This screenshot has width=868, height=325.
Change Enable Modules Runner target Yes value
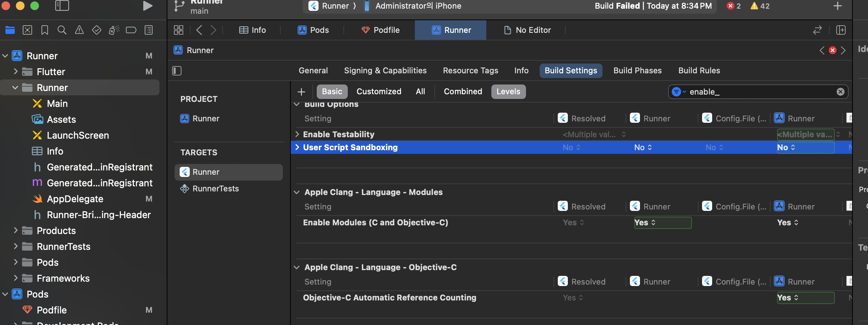[662, 222]
